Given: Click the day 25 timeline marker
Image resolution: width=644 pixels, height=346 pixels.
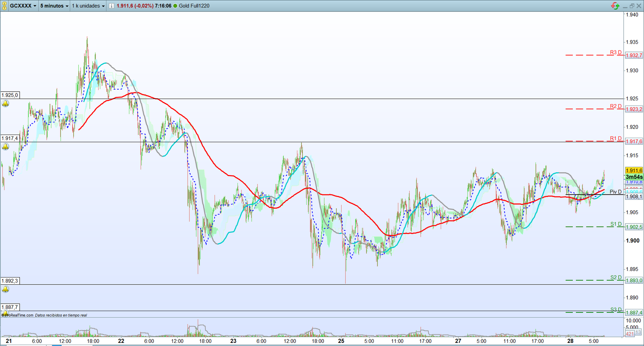Looking at the screenshot, I should coord(341,341).
